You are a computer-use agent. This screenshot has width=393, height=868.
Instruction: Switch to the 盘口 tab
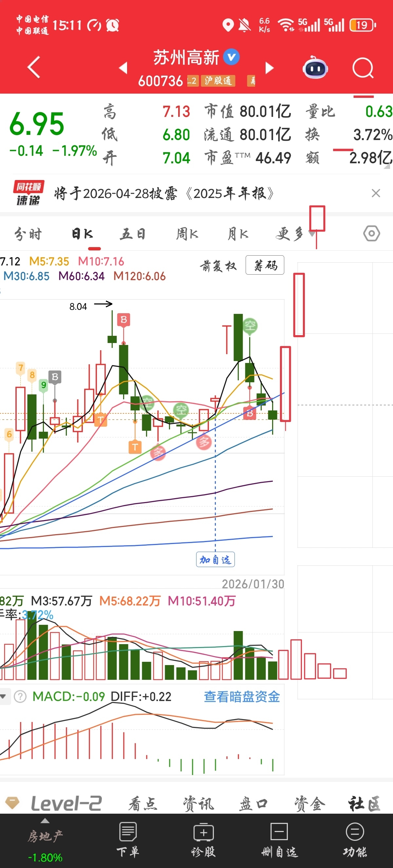pyautogui.click(x=254, y=804)
